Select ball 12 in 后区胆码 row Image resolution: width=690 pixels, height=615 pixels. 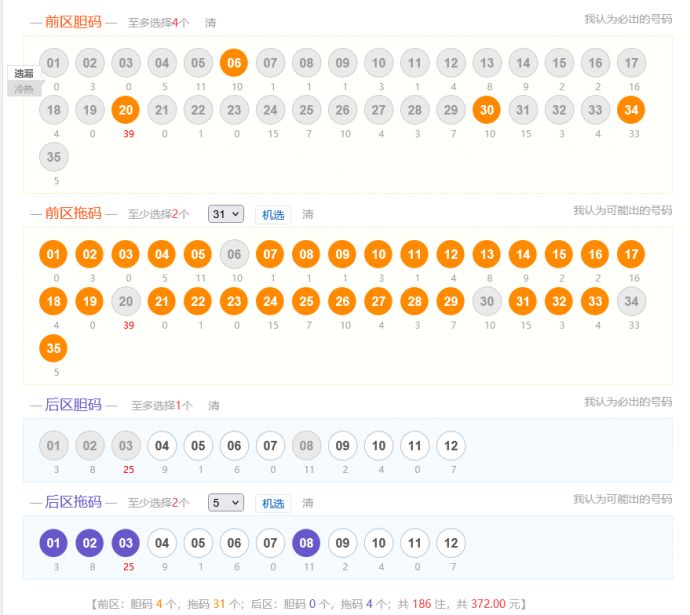click(x=451, y=445)
